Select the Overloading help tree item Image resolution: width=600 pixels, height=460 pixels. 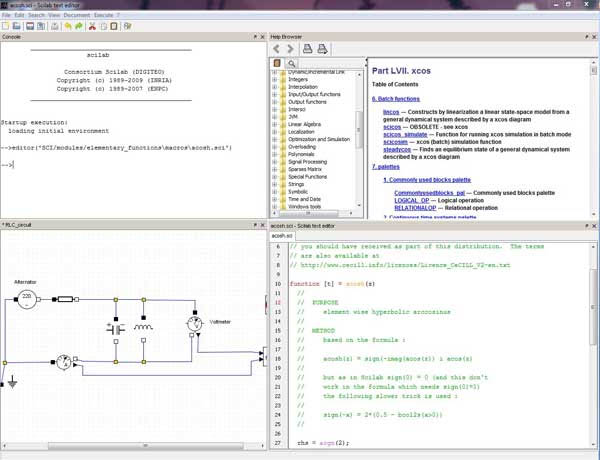(x=302, y=147)
